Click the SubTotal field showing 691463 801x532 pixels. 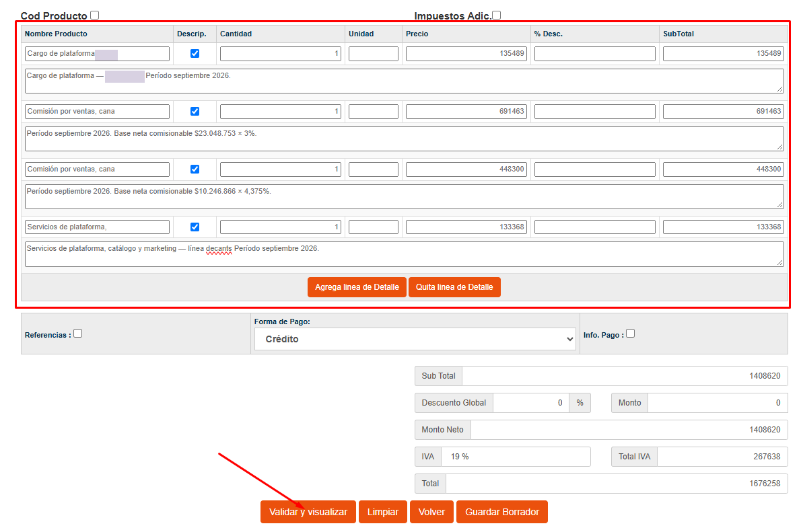pyautogui.click(x=724, y=111)
